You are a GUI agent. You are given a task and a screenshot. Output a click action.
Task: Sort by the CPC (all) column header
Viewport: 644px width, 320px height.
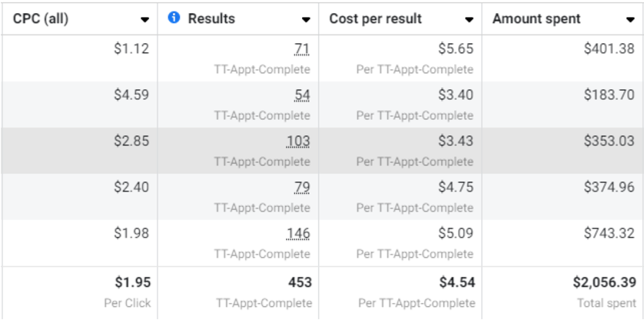click(x=41, y=18)
